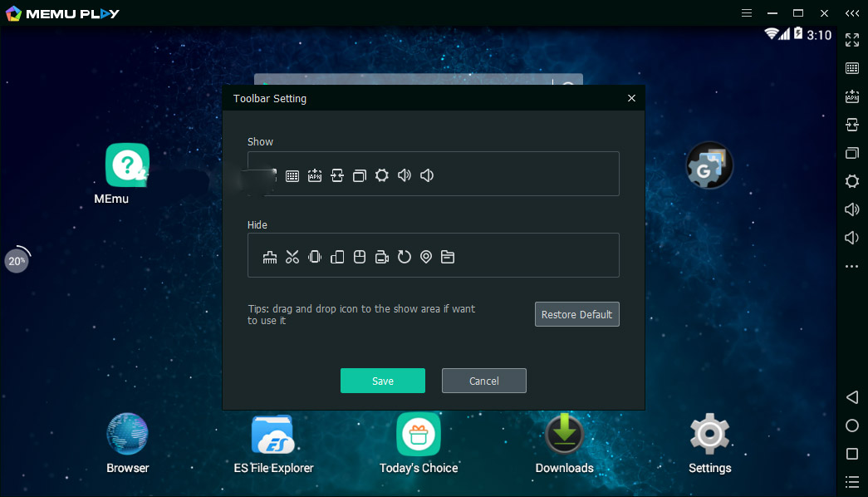Close the Toolbar Setting dialog
This screenshot has width=868, height=497.
click(631, 98)
